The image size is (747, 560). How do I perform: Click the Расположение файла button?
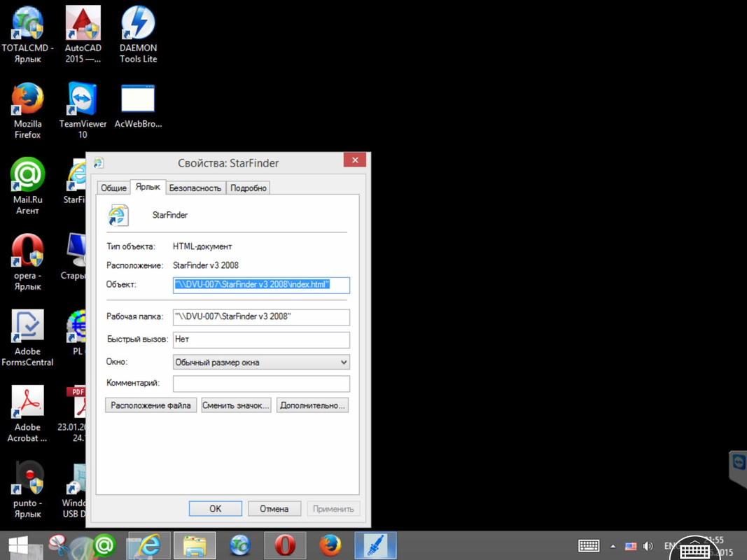click(151, 405)
